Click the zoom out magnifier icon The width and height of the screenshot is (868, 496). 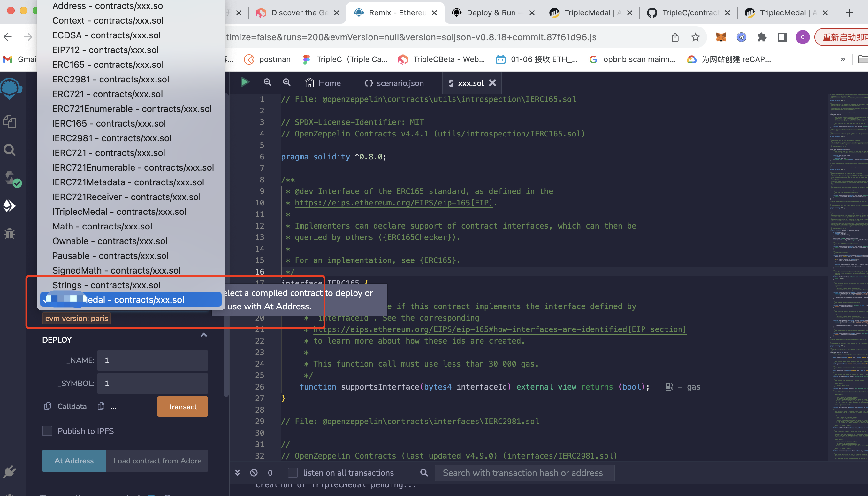click(x=268, y=82)
